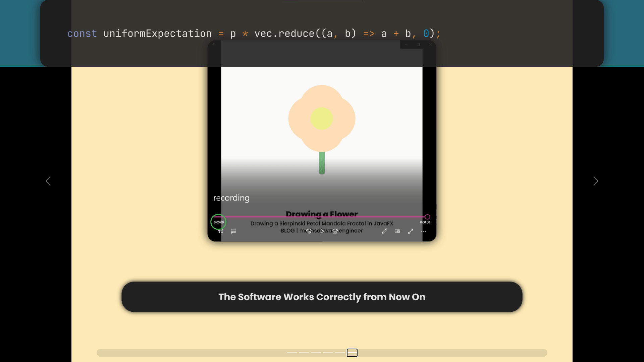
Task: Select the third carousel indicator dash
Action: click(316, 353)
